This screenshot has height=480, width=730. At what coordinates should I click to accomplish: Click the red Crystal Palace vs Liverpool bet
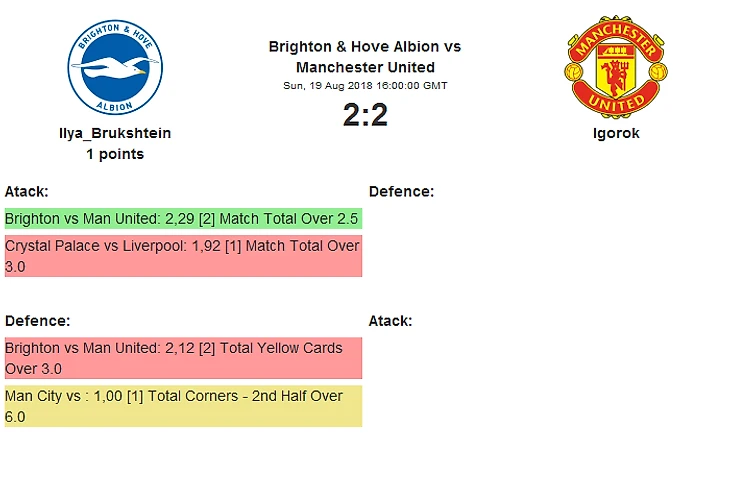[183, 256]
